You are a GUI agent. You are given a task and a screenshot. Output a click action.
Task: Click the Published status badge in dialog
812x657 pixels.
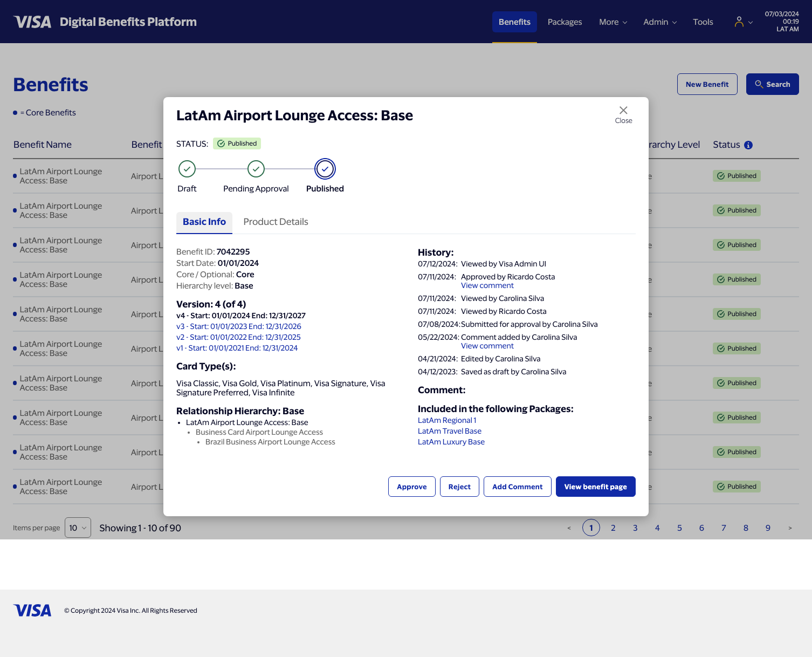tap(237, 143)
